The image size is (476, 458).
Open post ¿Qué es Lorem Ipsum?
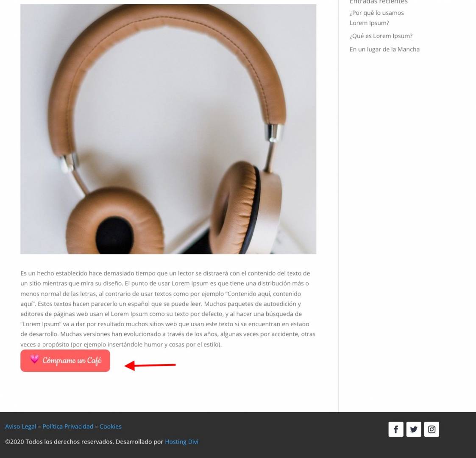click(381, 36)
